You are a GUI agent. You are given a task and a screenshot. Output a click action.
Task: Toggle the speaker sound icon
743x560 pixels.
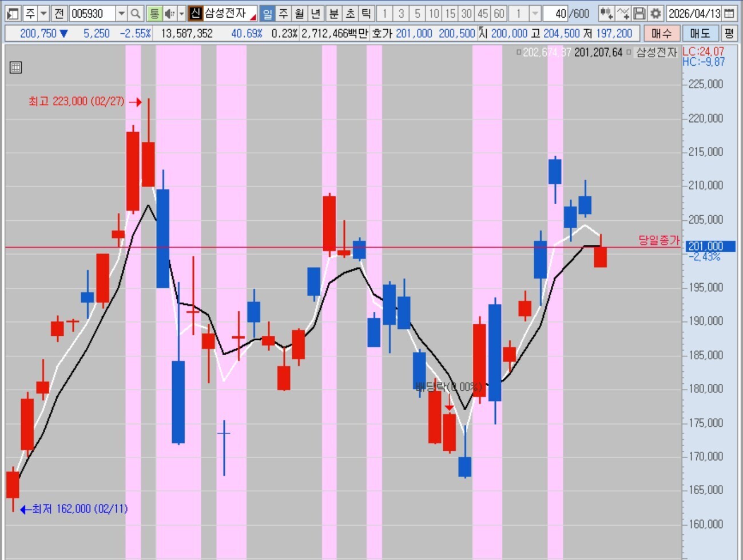(170, 13)
